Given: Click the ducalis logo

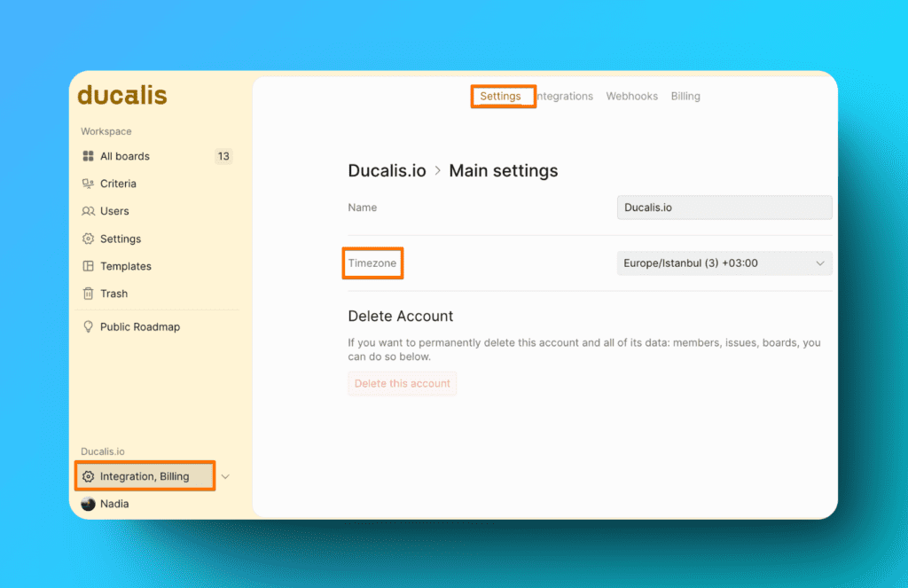Looking at the screenshot, I should click(x=122, y=95).
